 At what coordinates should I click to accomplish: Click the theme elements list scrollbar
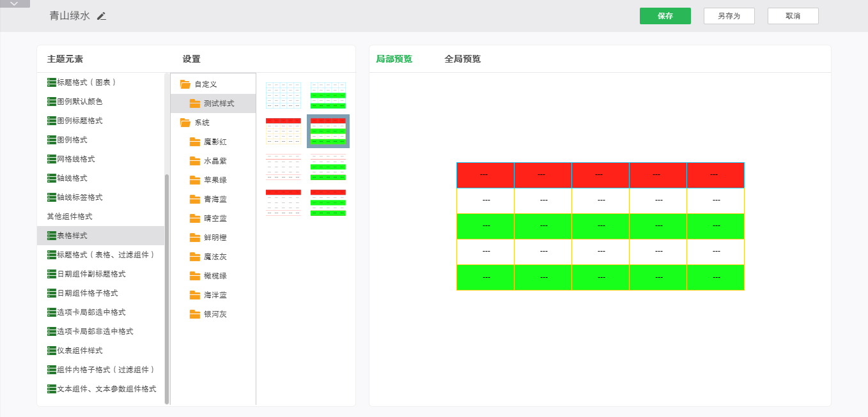click(x=167, y=287)
